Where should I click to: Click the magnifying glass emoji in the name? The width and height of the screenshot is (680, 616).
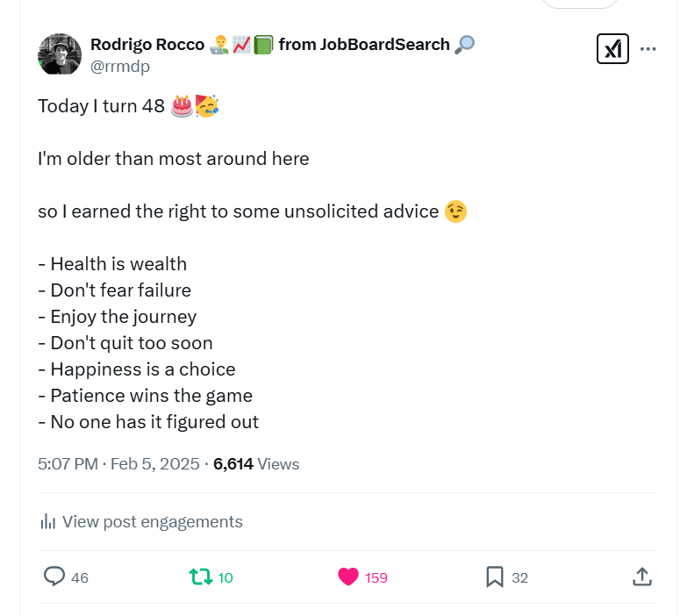point(465,44)
